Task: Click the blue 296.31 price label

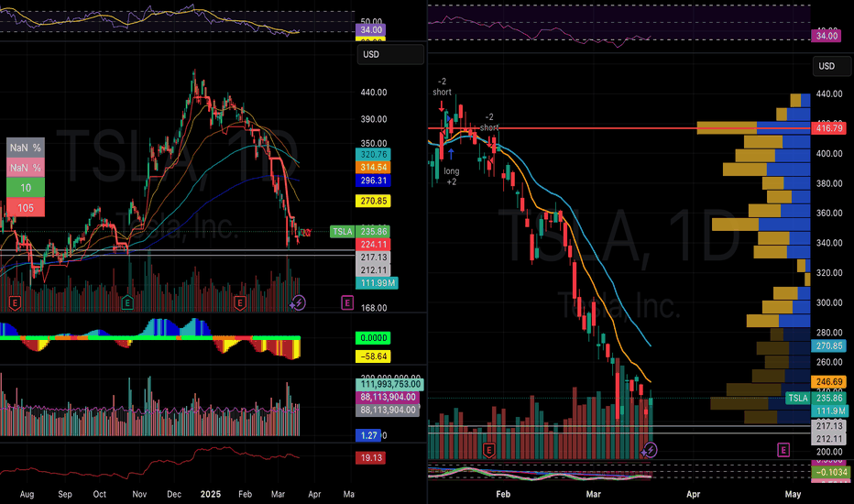Action: (x=373, y=181)
